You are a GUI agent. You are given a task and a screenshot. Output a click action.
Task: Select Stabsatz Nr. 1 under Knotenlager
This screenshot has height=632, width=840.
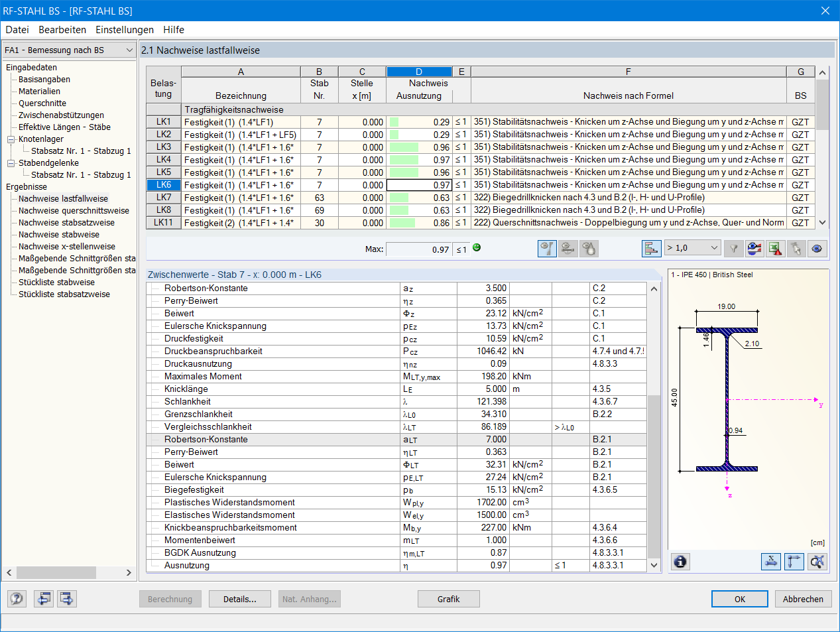click(x=81, y=151)
